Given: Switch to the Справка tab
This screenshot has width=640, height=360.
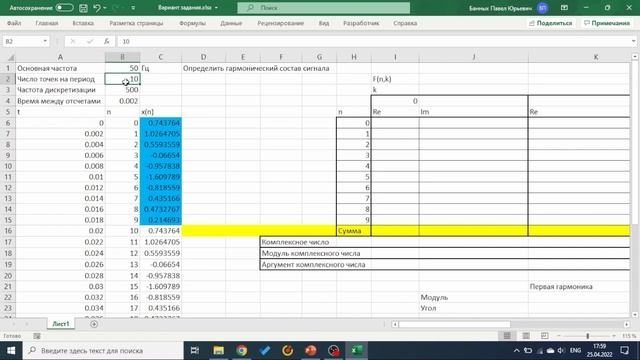Looking at the screenshot, I should 405,23.
